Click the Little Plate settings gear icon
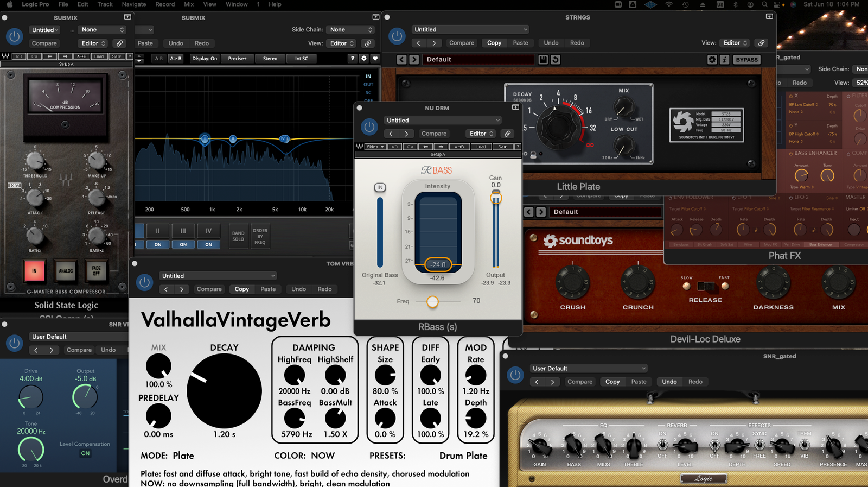 point(712,60)
